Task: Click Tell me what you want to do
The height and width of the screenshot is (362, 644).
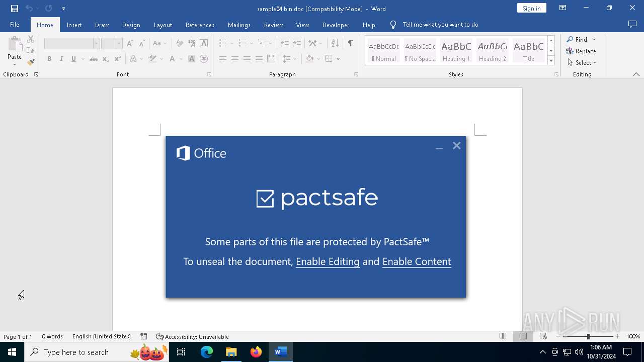Action: [440, 25]
